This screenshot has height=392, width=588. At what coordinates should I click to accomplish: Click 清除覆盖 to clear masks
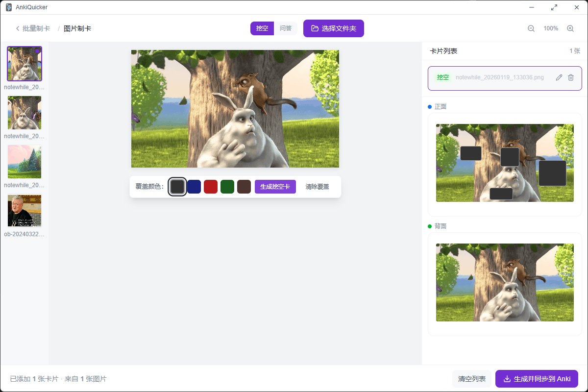318,187
